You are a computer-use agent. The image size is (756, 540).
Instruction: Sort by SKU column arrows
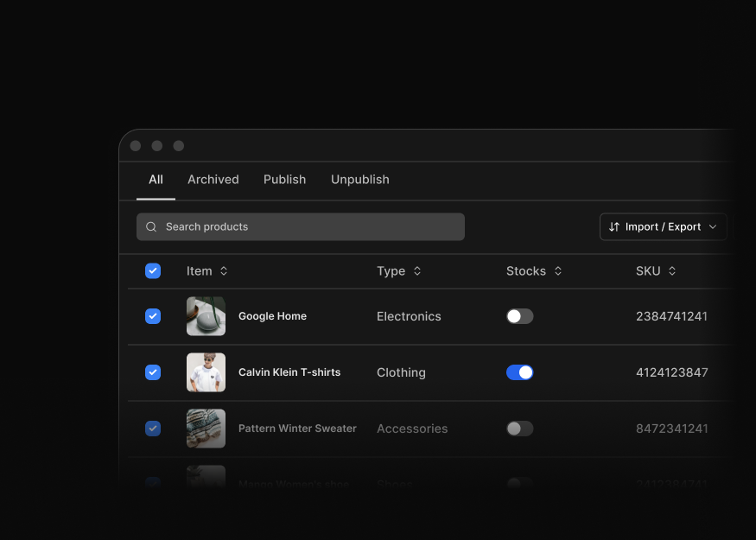coord(672,271)
